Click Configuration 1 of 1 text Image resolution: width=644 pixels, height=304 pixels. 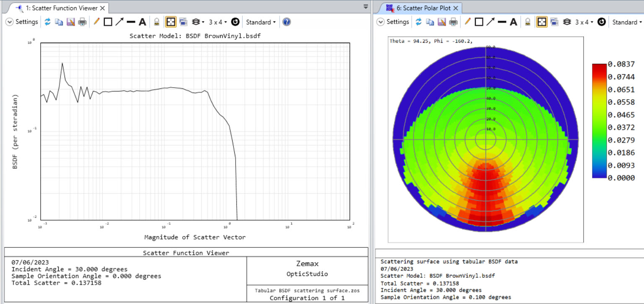pyautogui.click(x=307, y=298)
